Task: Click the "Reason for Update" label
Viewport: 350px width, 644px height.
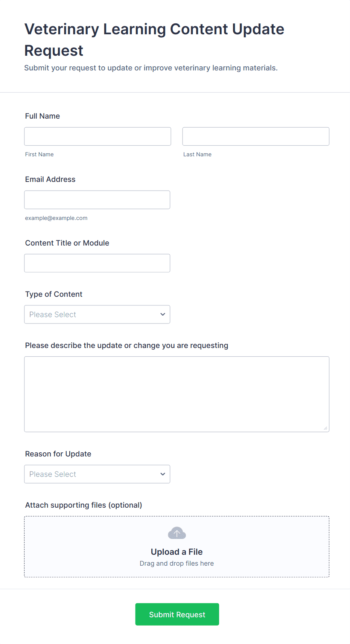Action: click(58, 454)
